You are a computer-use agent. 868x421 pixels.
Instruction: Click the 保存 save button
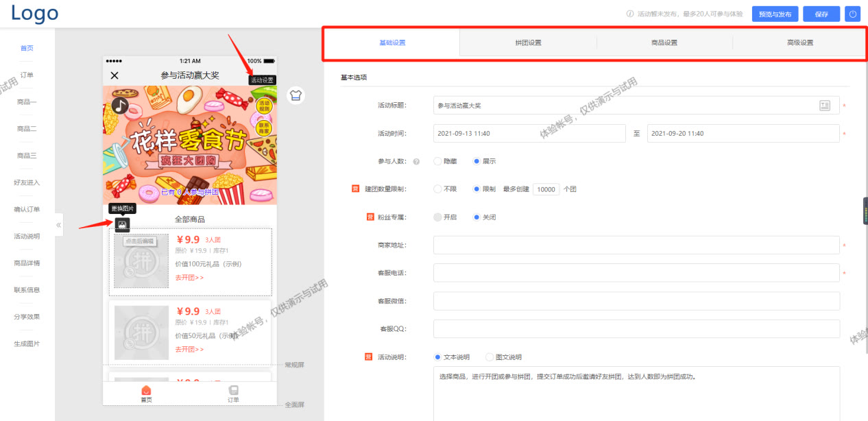coord(821,14)
